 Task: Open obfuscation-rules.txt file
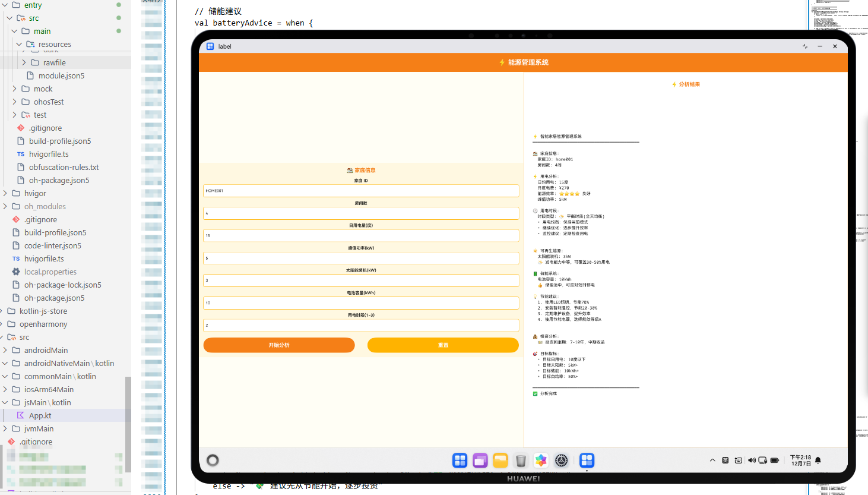[64, 167]
